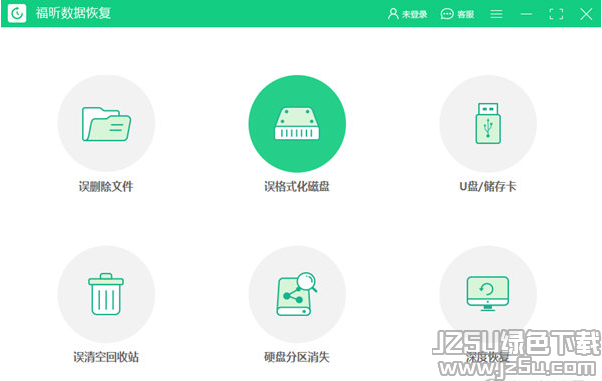602x381 pixels.
Task: Click the 未登录 login text
Action: [x=414, y=15]
